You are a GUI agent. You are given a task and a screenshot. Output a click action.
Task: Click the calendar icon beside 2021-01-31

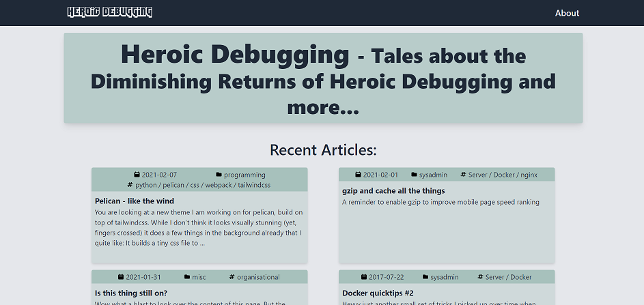(x=121, y=277)
